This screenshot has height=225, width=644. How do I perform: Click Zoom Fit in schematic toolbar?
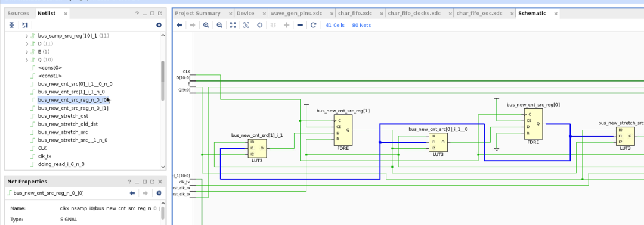(233, 25)
